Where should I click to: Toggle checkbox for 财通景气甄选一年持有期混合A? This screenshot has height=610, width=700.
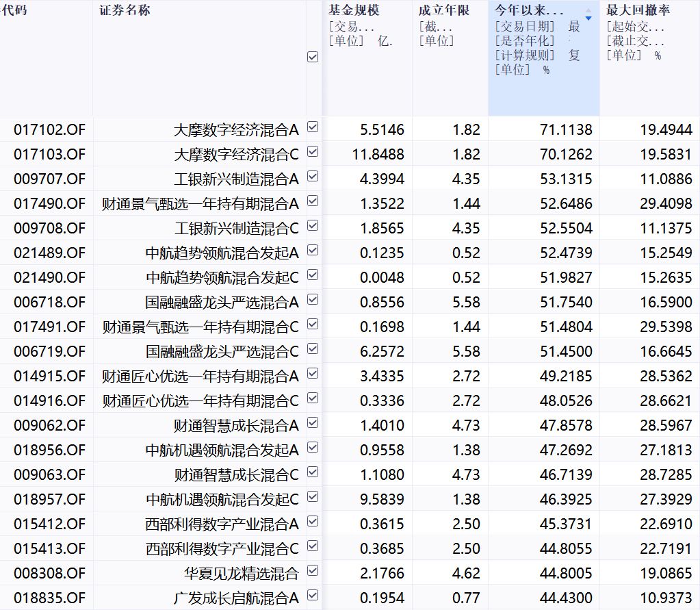click(x=313, y=201)
